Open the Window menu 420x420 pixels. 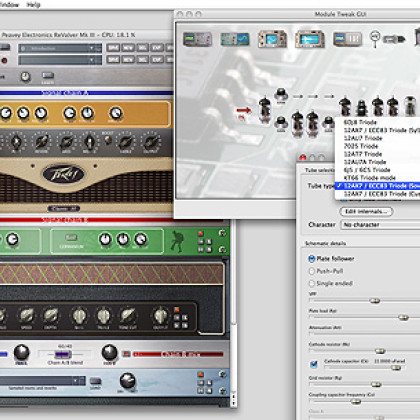click(9, 4)
